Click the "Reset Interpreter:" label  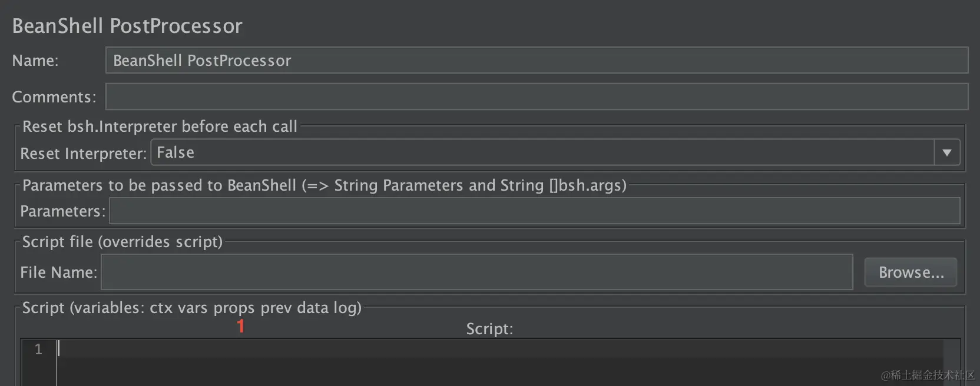[83, 154]
